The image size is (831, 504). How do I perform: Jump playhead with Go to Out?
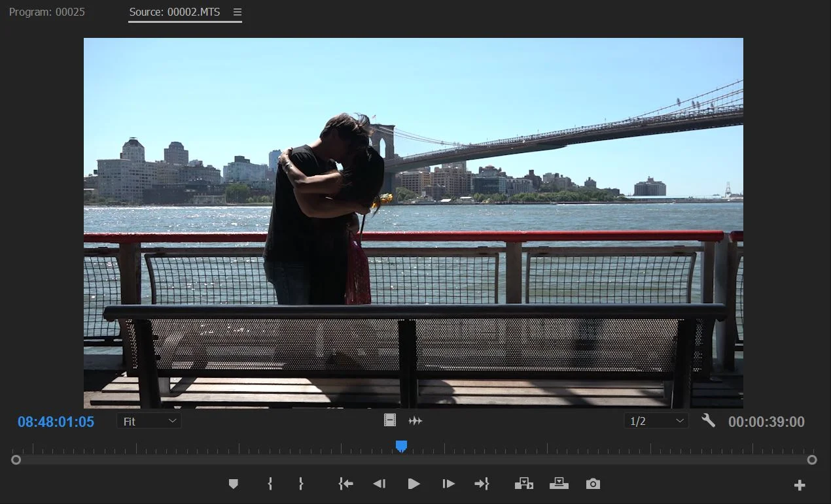[x=482, y=484]
